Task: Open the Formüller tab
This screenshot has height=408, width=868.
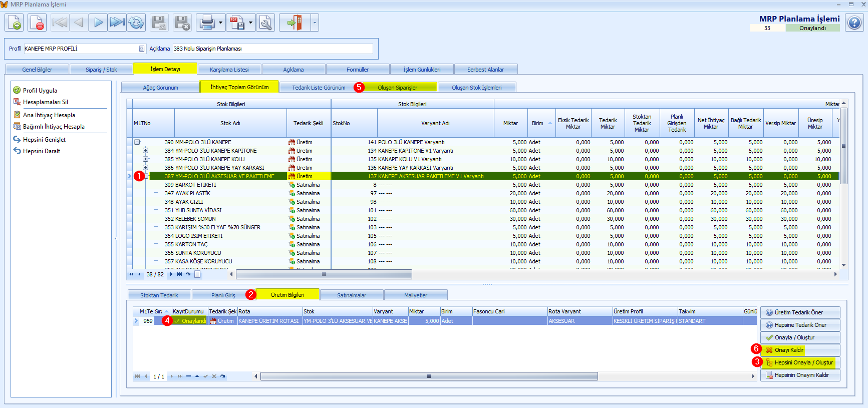Action: [x=357, y=70]
